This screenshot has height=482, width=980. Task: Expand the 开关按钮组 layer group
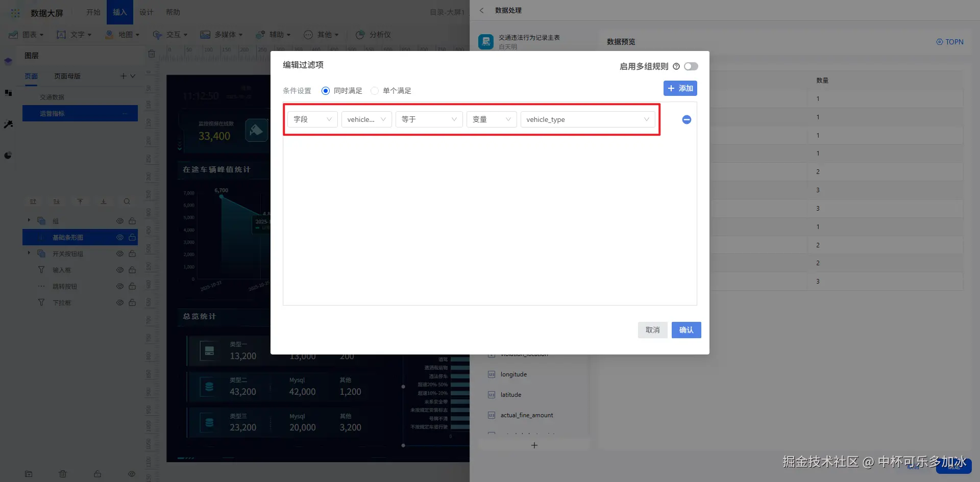pyautogui.click(x=29, y=253)
